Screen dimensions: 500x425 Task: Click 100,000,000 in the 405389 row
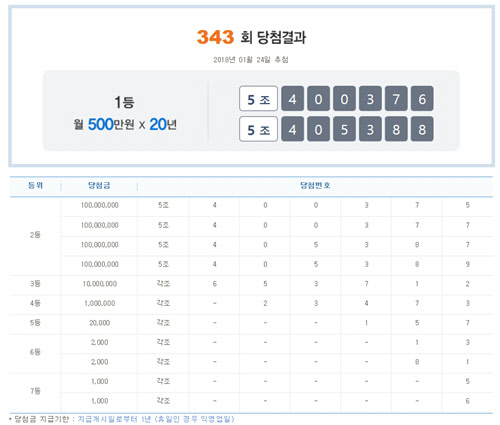pos(100,264)
